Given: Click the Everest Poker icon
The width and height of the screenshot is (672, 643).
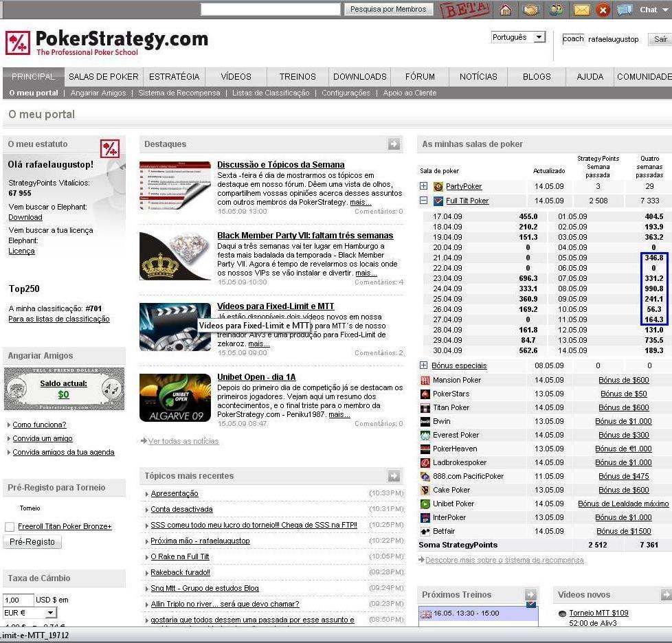Looking at the screenshot, I should (425, 435).
